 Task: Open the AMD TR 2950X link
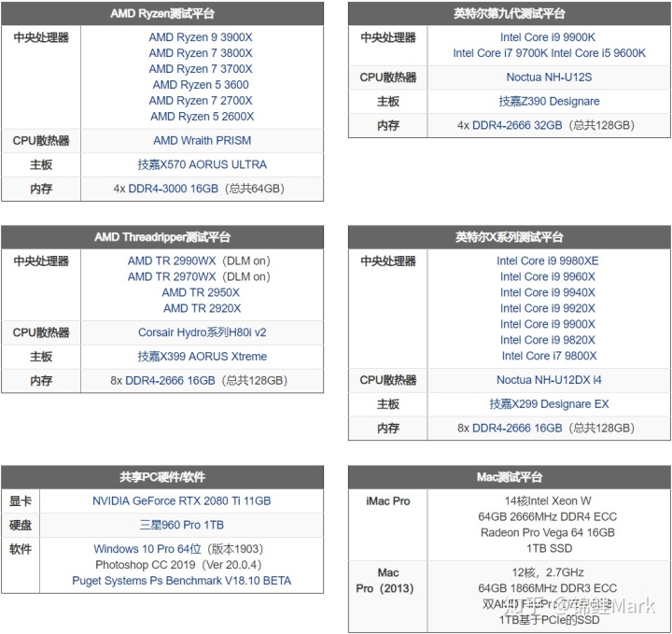201,293
